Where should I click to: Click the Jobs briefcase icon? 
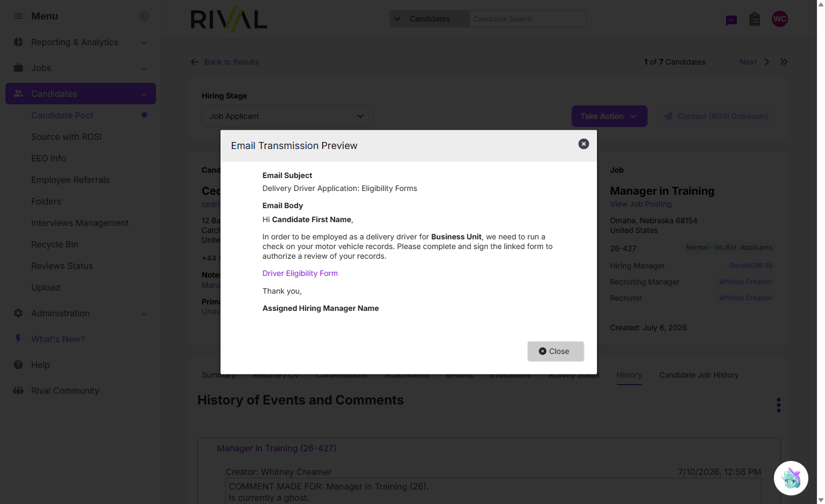[18, 68]
